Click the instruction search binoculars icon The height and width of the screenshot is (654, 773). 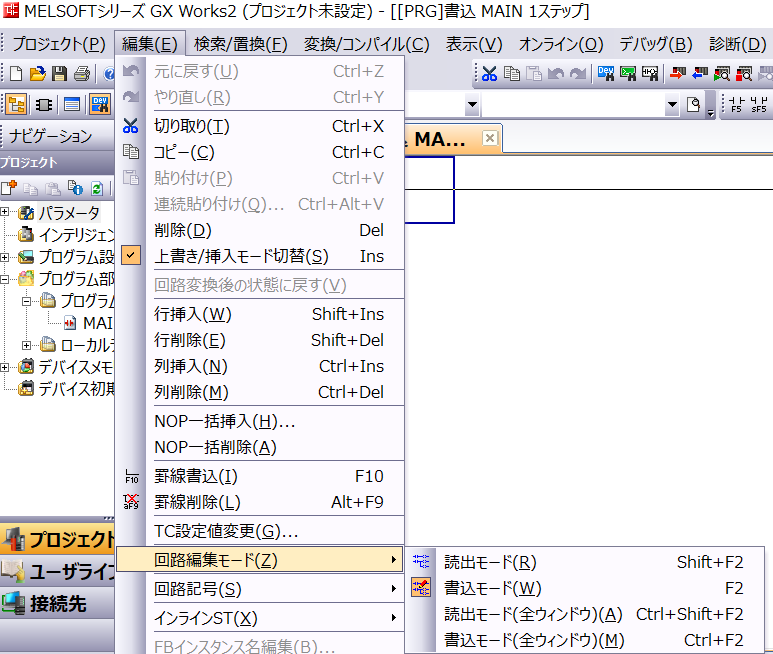click(628, 74)
